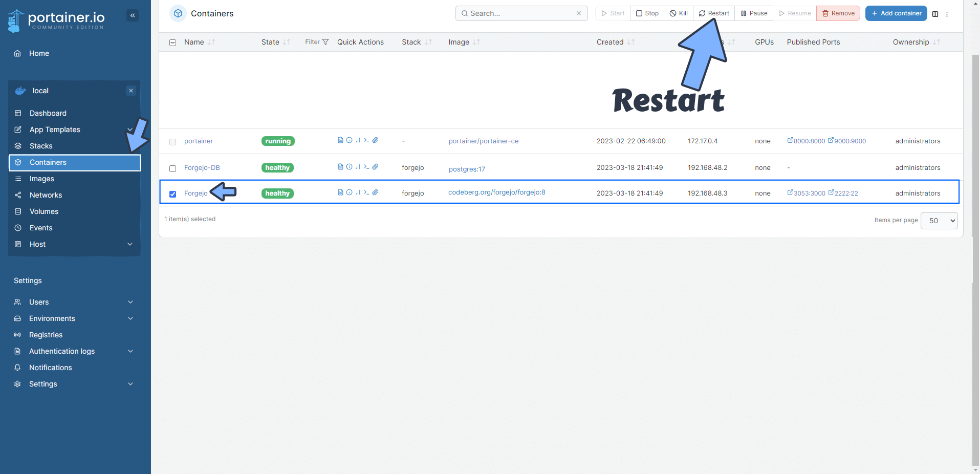This screenshot has width=980, height=474.
Task: Open logs icon for portainer container
Action: coord(340,140)
